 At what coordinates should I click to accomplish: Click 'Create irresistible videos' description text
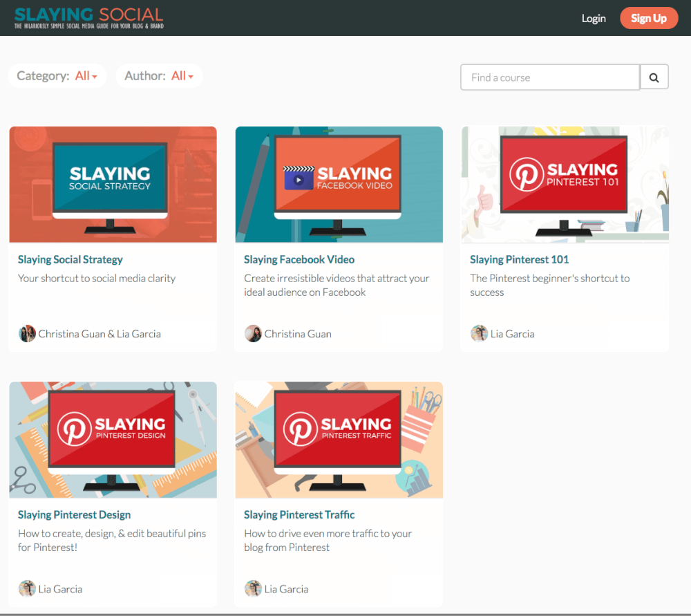[337, 286]
